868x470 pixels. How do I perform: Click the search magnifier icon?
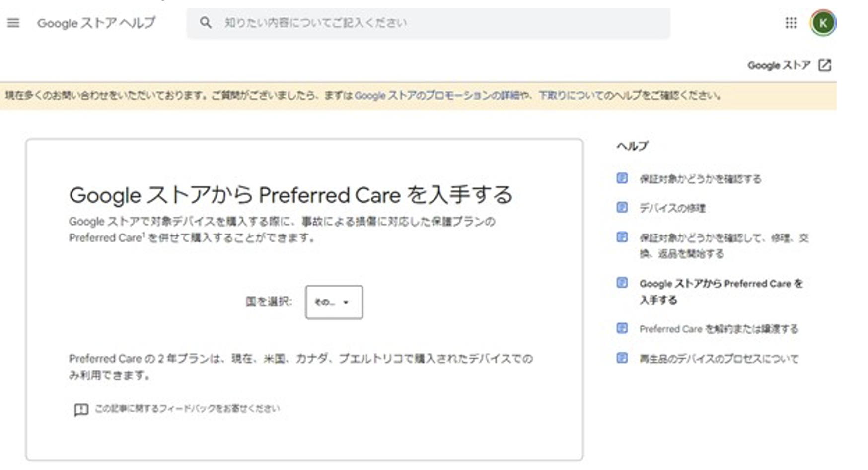206,22
